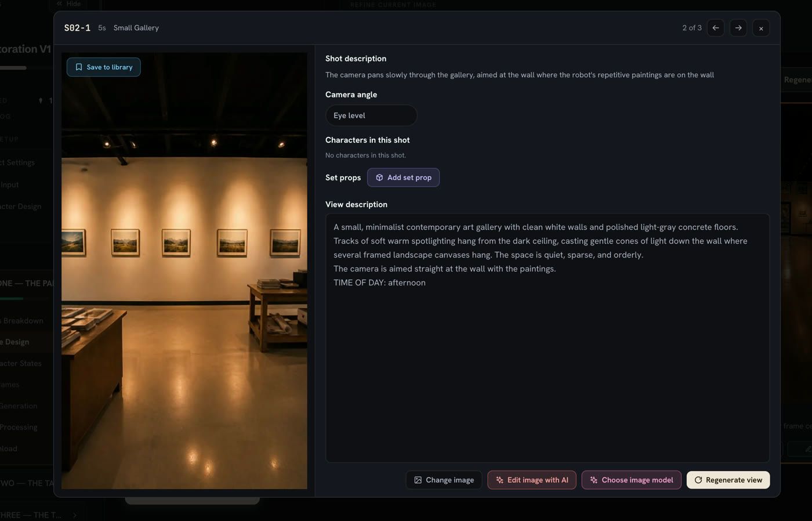Click the bookmark icon on Save to library
This screenshot has height=521, width=812.
(79, 67)
